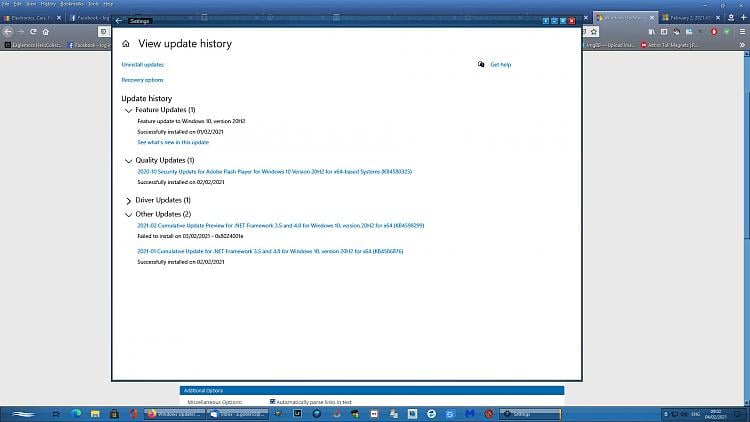Open the blue M Malwarebytes taskbar icon
Image resolution: width=750 pixels, height=422 pixels.
coord(470,414)
